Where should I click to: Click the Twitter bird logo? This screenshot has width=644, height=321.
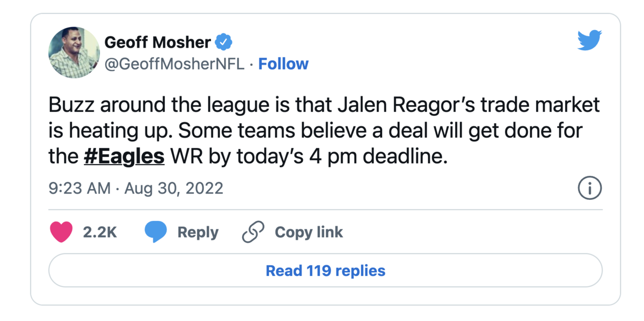[x=589, y=41]
